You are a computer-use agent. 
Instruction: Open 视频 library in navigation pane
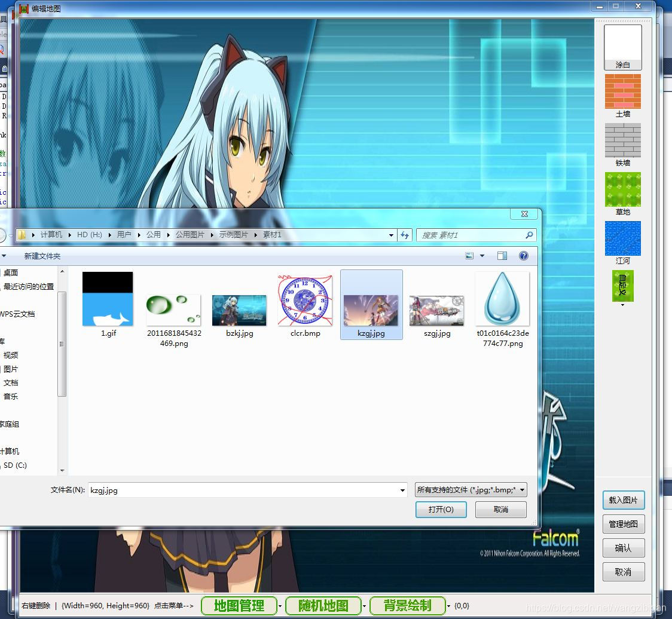click(x=11, y=355)
